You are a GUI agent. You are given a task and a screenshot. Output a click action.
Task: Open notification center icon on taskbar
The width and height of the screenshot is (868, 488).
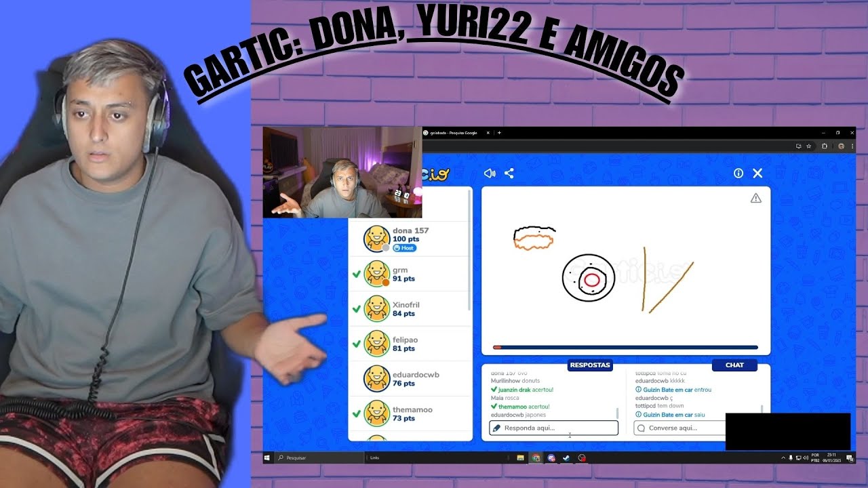850,458
